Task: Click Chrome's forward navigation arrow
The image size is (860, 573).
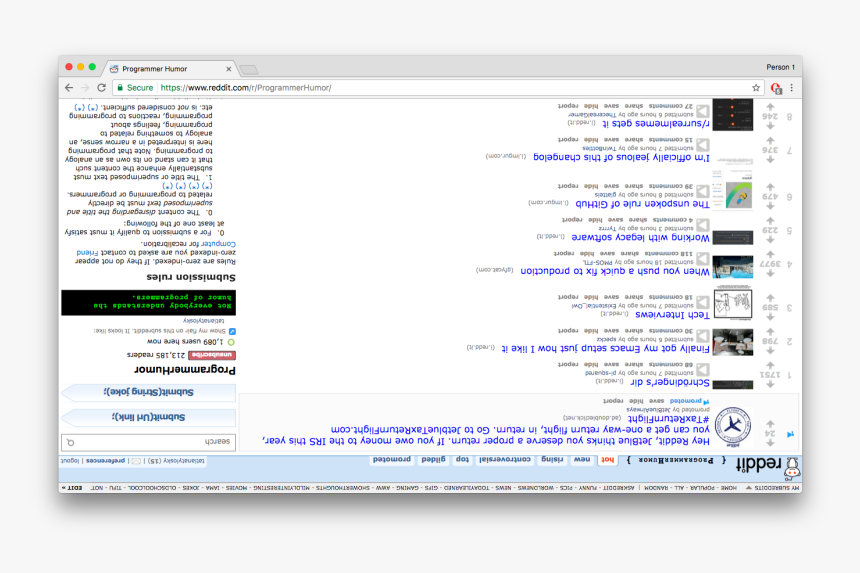Action: point(85,88)
